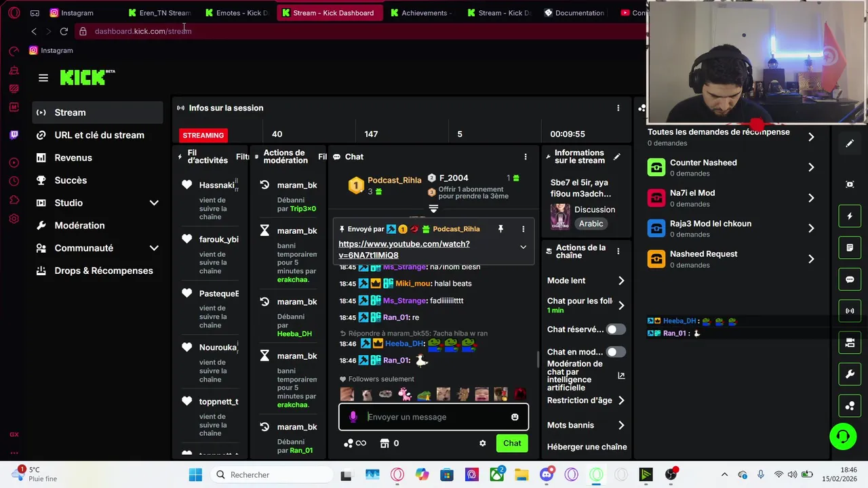Viewport: 868px width, 488px height.
Task: Click the channel points infinity icon
Action: [355, 443]
